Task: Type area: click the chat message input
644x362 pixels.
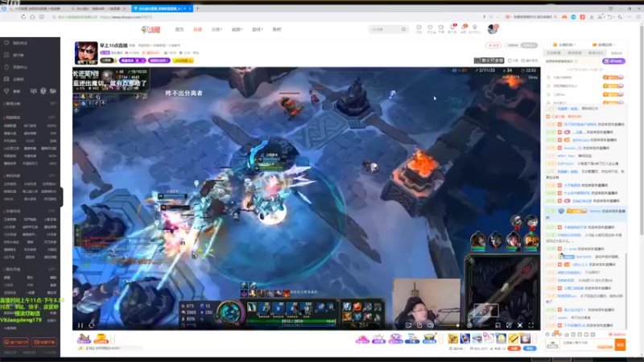Action: (587, 345)
